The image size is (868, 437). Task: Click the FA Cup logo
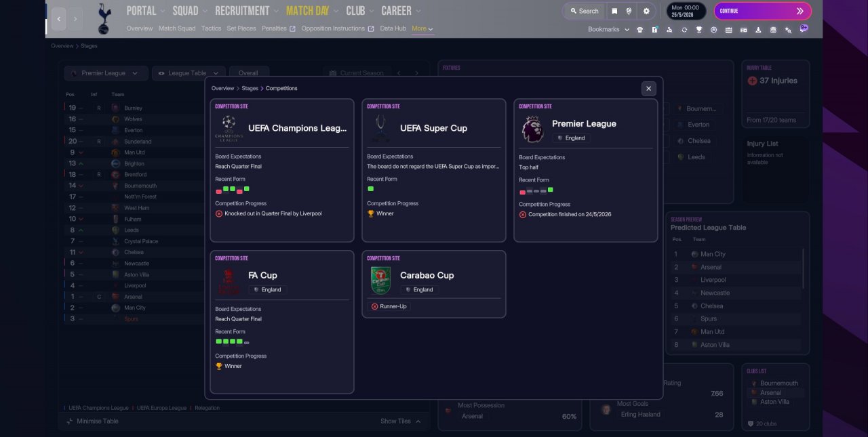tap(229, 280)
